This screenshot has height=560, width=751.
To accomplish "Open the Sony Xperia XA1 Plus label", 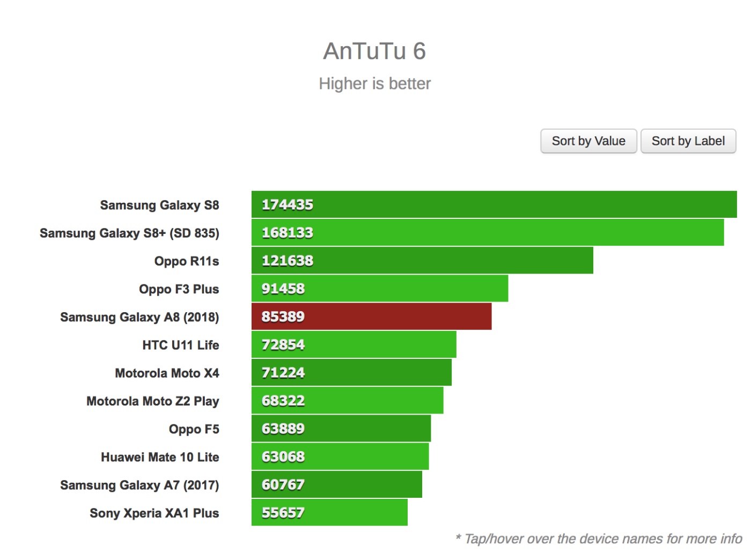I will pyautogui.click(x=154, y=513).
